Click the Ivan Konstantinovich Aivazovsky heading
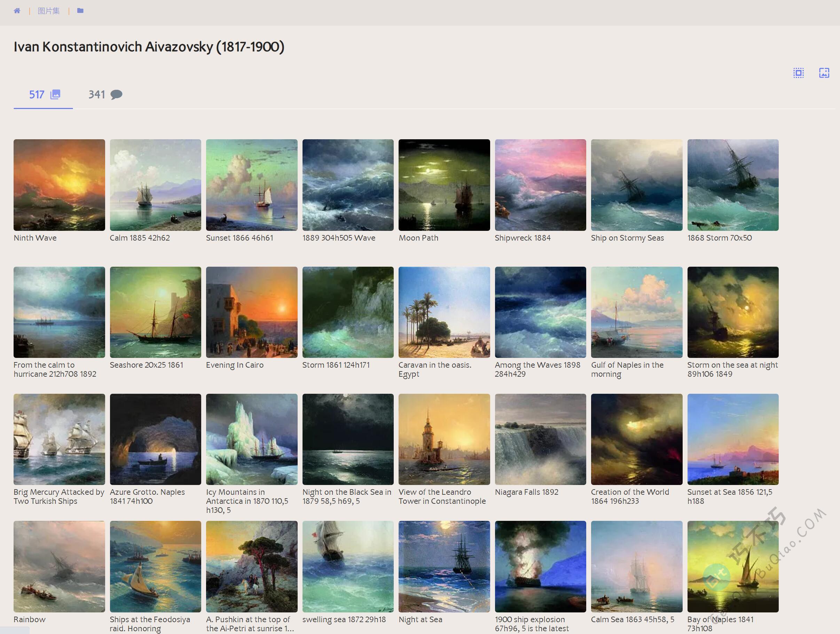840x634 pixels. click(149, 47)
